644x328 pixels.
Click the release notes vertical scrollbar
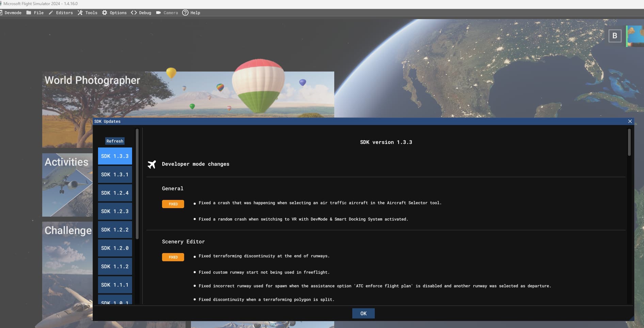click(x=629, y=142)
